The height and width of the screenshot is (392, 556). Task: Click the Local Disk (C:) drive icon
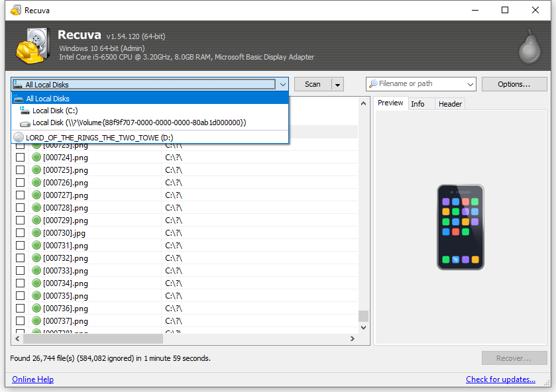pyautogui.click(x=25, y=111)
